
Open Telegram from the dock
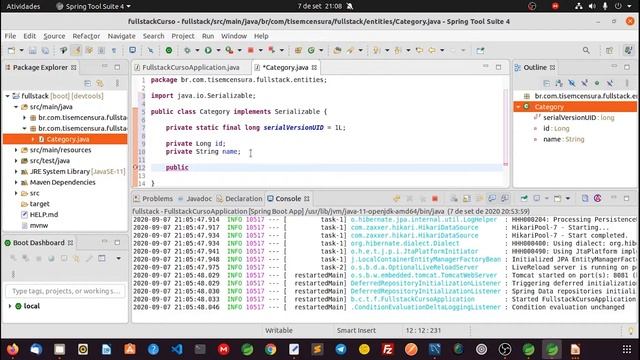point(341,349)
